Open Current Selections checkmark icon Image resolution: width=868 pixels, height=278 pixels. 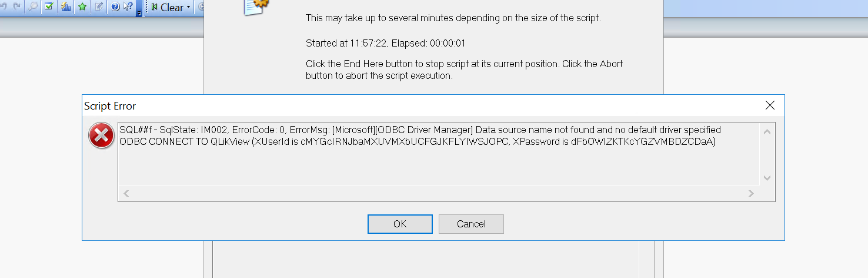49,7
